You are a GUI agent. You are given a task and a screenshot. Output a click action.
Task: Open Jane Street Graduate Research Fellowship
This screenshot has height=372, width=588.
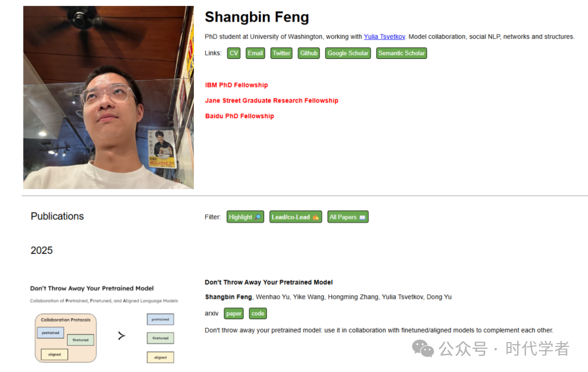272,101
